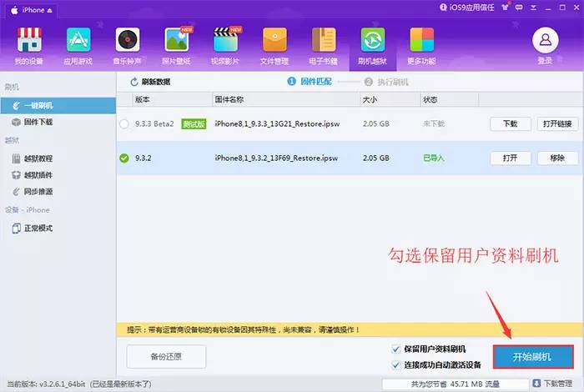
Task: Select the 9.3.3 Beta2 firmware radio button
Action: 124,124
